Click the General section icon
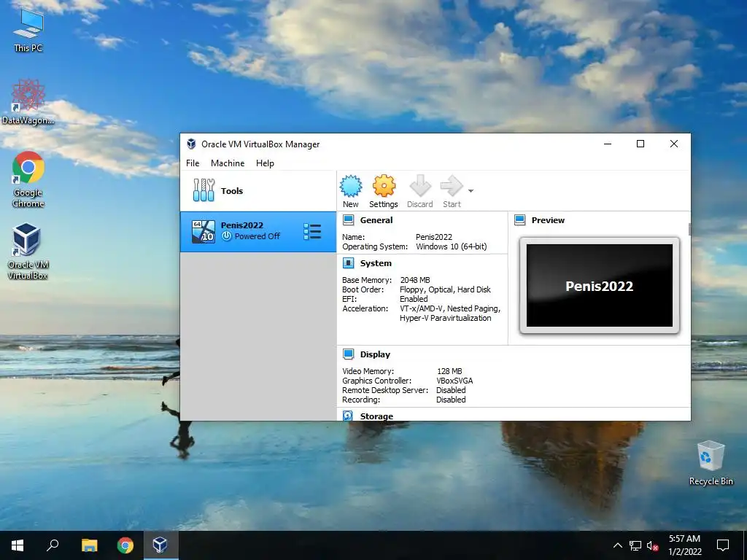 (348, 220)
